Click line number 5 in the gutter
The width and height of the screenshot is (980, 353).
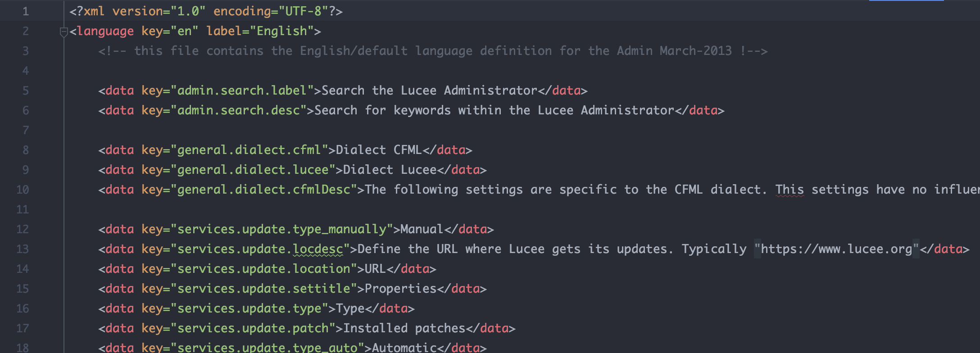coord(26,91)
